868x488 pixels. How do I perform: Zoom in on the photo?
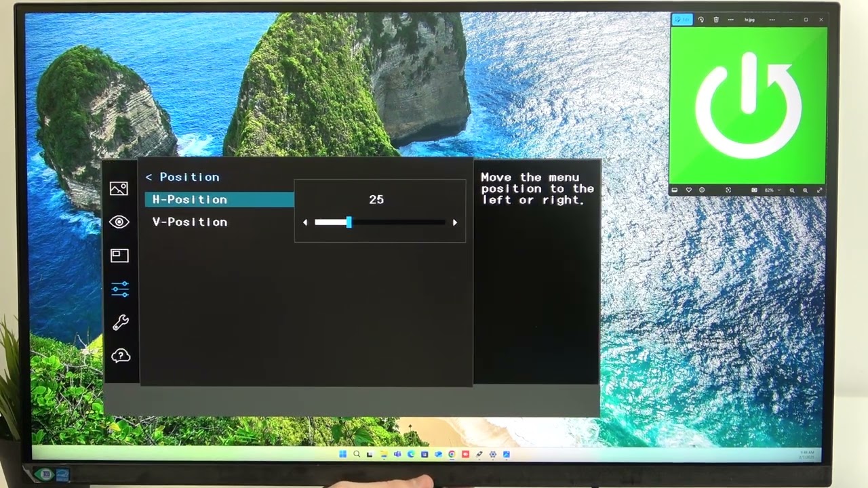[805, 190]
